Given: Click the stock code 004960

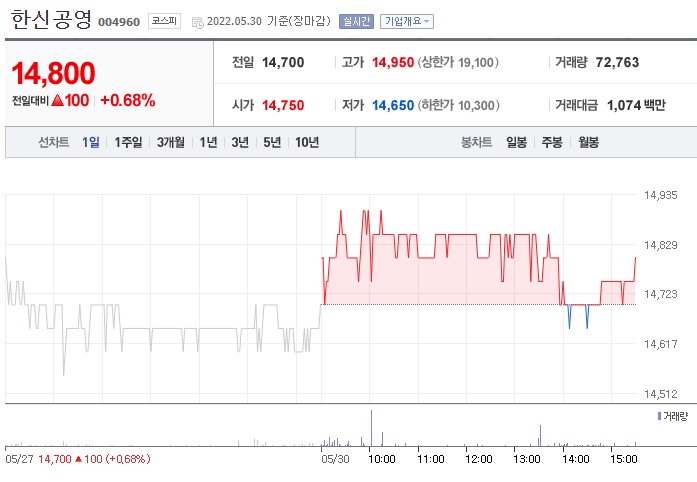Looking at the screenshot, I should coord(119,22).
